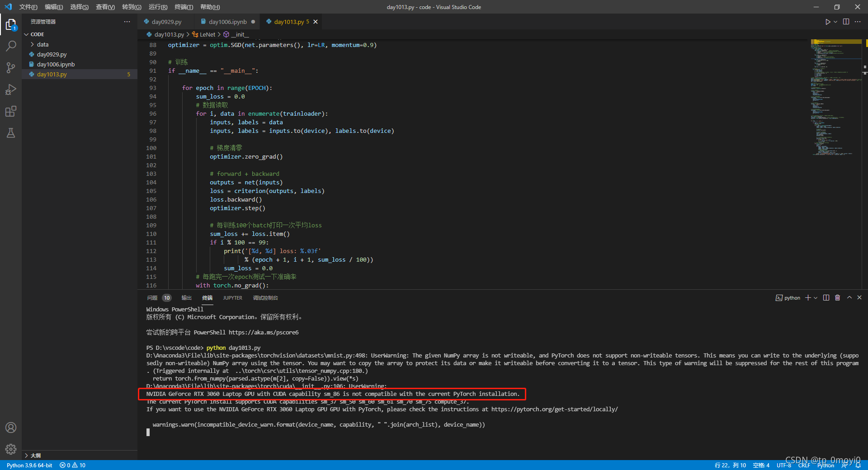Switch to the JUPYTER panel tab
The image size is (868, 470).
click(232, 298)
